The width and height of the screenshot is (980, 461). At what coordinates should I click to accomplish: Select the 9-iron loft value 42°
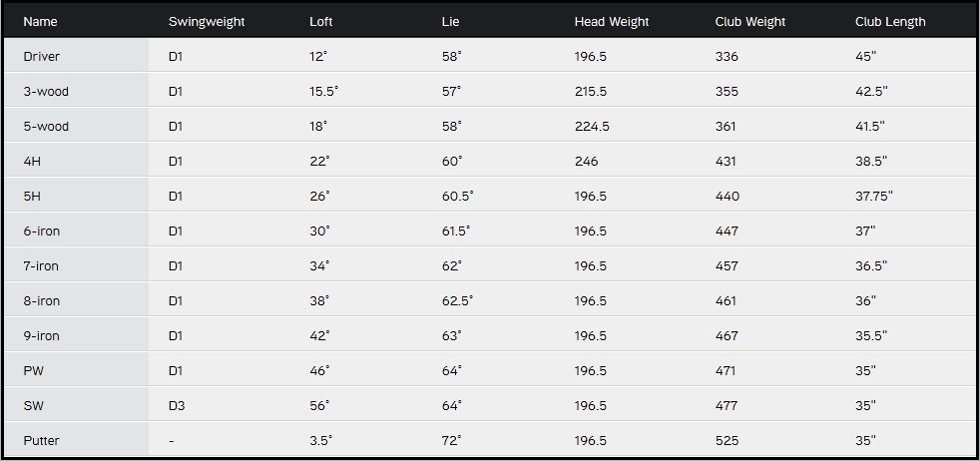coord(319,336)
